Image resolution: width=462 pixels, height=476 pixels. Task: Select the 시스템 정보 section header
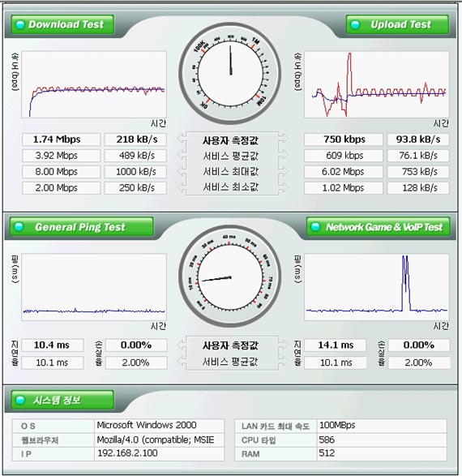tap(62, 400)
